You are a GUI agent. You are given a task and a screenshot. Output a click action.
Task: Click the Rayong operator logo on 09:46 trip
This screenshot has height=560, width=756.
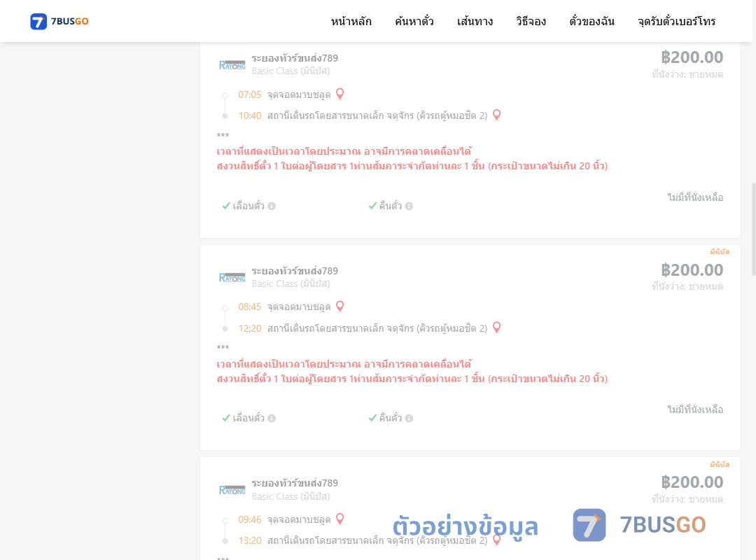(x=232, y=490)
